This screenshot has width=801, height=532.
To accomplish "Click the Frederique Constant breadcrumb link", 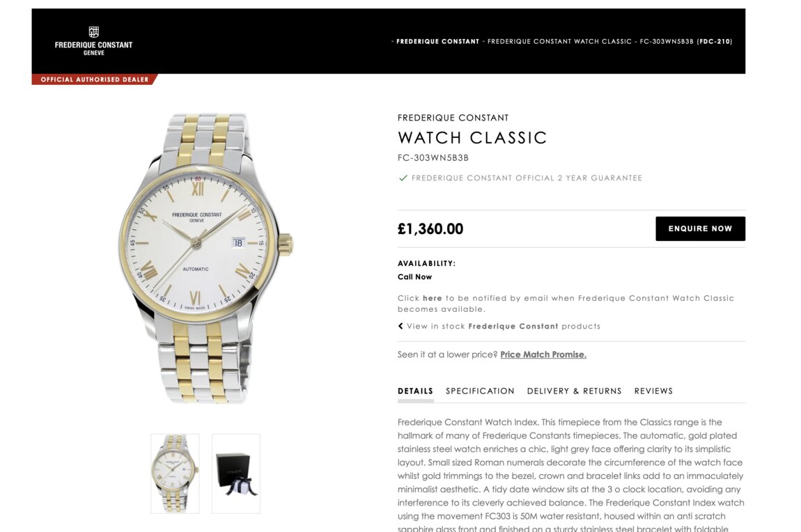I will (438, 41).
